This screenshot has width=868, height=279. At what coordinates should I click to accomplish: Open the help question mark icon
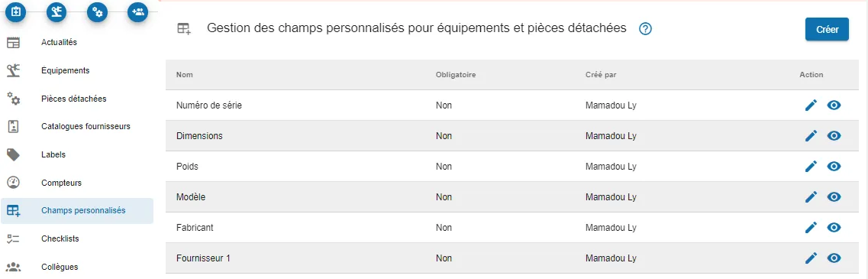tap(645, 29)
